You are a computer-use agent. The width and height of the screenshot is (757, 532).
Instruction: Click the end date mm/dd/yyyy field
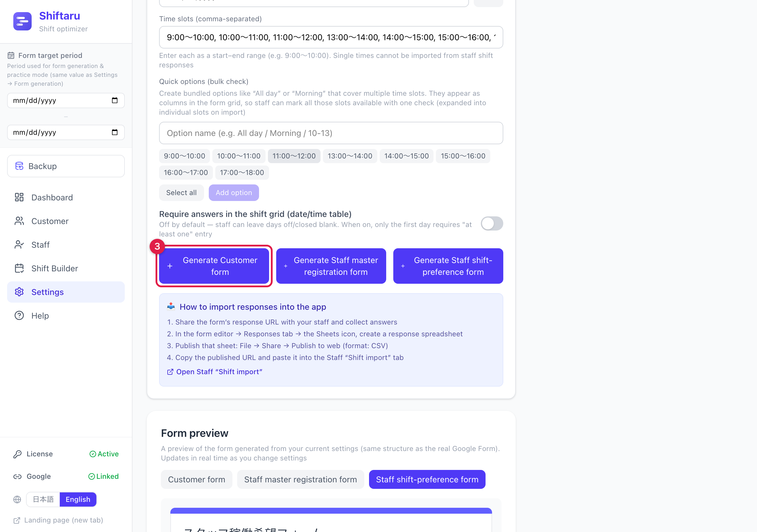66,132
